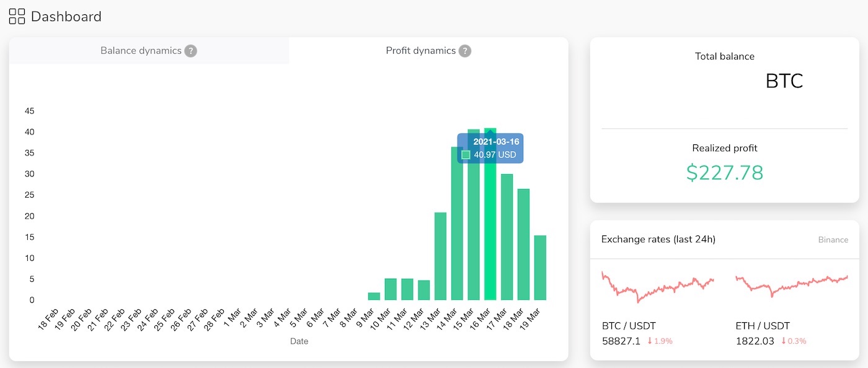Viewport: 868px width, 368px height.
Task: Click the green tooltip color swatch
Action: tap(466, 155)
